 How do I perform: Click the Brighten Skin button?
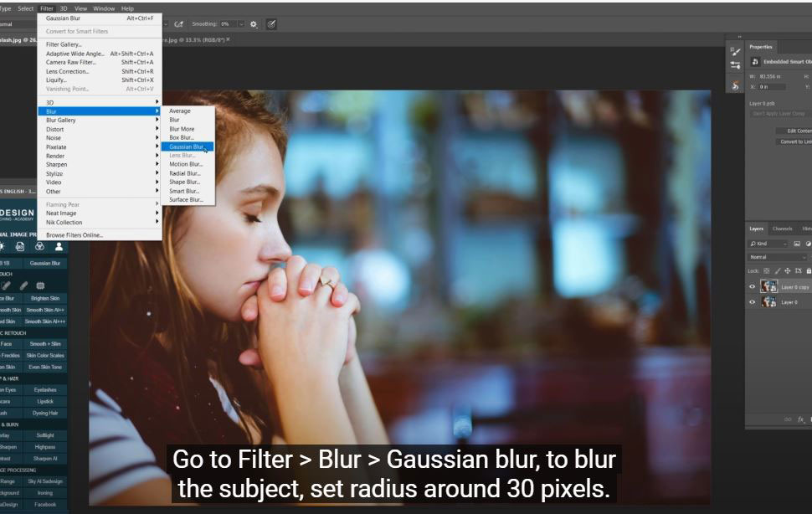(46, 298)
